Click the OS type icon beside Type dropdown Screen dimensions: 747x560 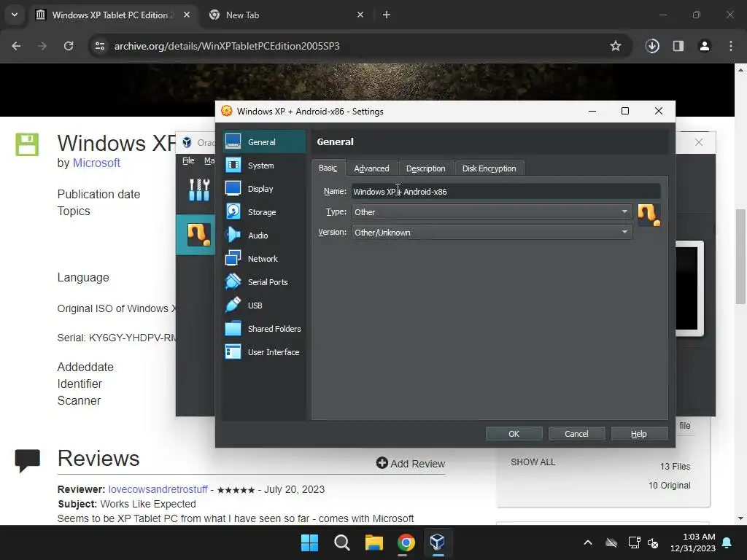click(649, 215)
